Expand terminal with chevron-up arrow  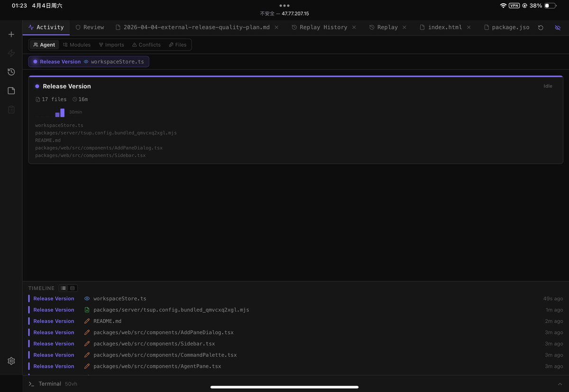coord(560,384)
